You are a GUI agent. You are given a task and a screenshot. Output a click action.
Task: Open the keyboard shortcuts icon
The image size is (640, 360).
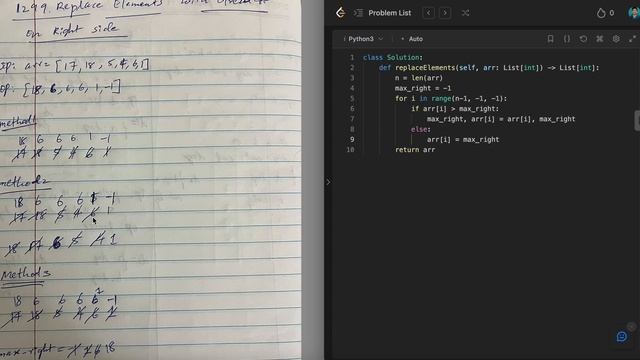[x=600, y=39]
